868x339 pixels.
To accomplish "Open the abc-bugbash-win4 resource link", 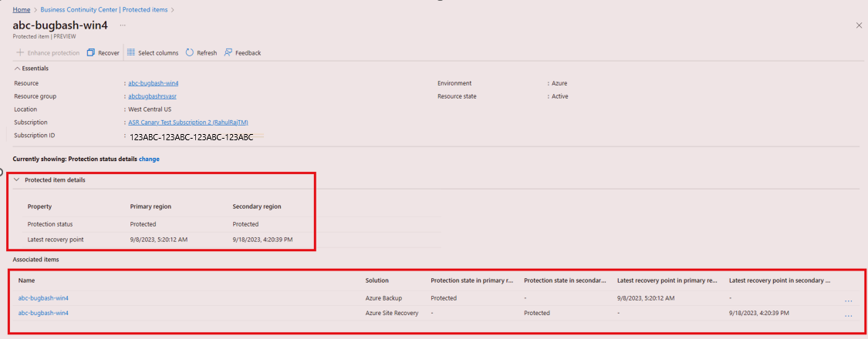I will tap(153, 83).
